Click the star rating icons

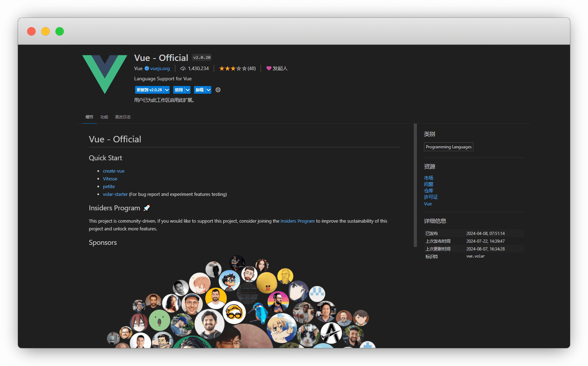pyautogui.click(x=233, y=68)
